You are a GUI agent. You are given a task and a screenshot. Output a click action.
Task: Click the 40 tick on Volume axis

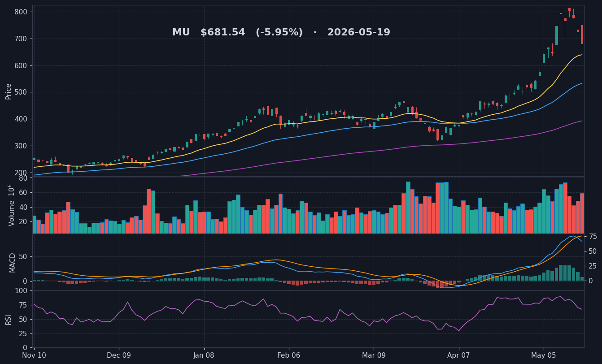[x=23, y=207]
